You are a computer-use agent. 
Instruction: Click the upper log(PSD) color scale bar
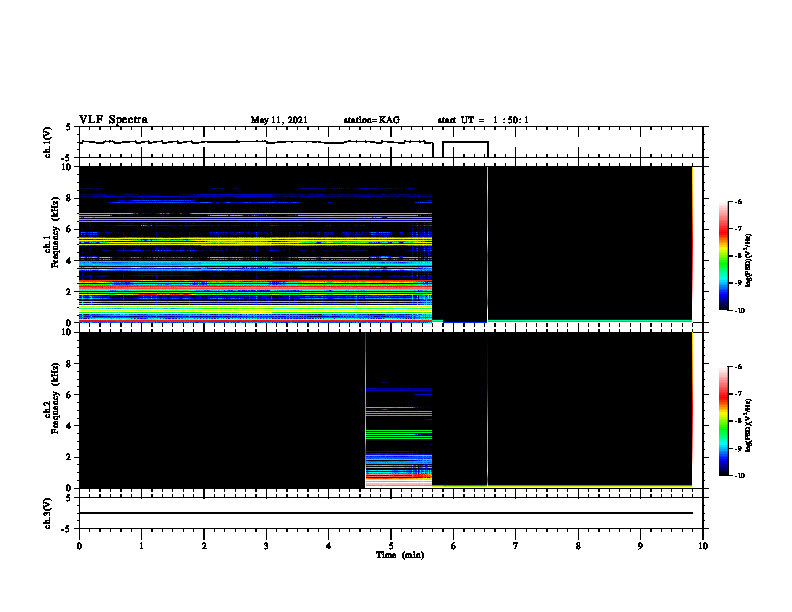point(723,256)
